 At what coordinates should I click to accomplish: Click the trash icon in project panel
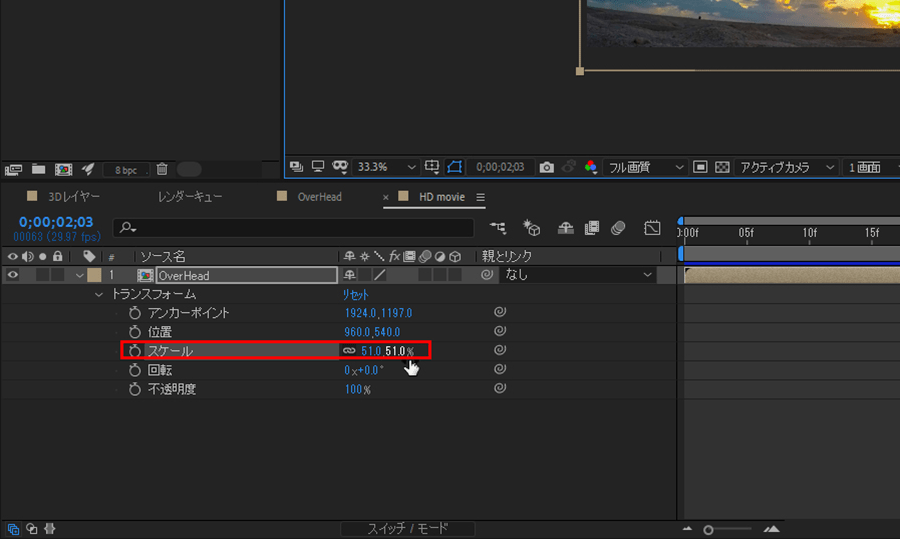pyautogui.click(x=162, y=170)
